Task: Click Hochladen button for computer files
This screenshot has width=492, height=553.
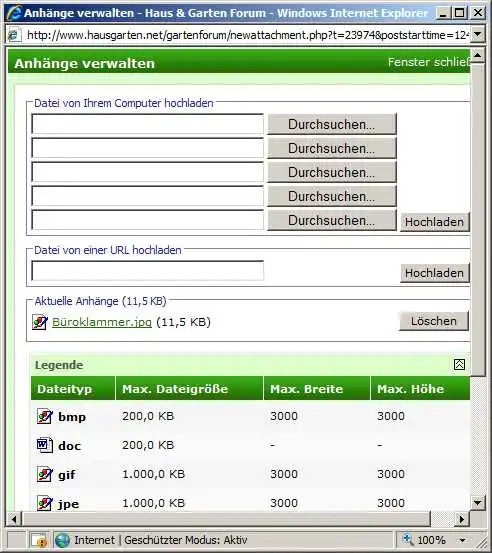Action: [x=435, y=222]
